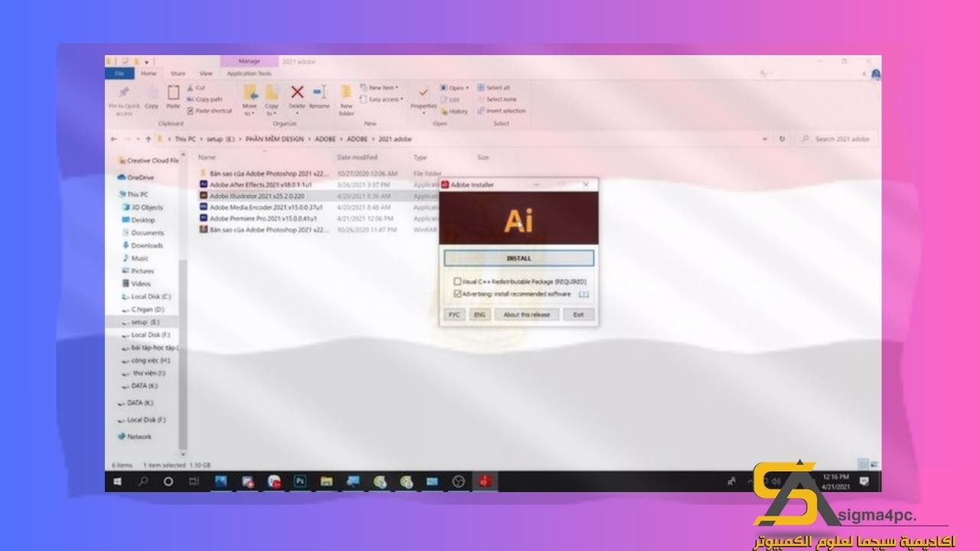Open the notification center icon
Image resolution: width=980 pixels, height=551 pixels.
tap(864, 481)
